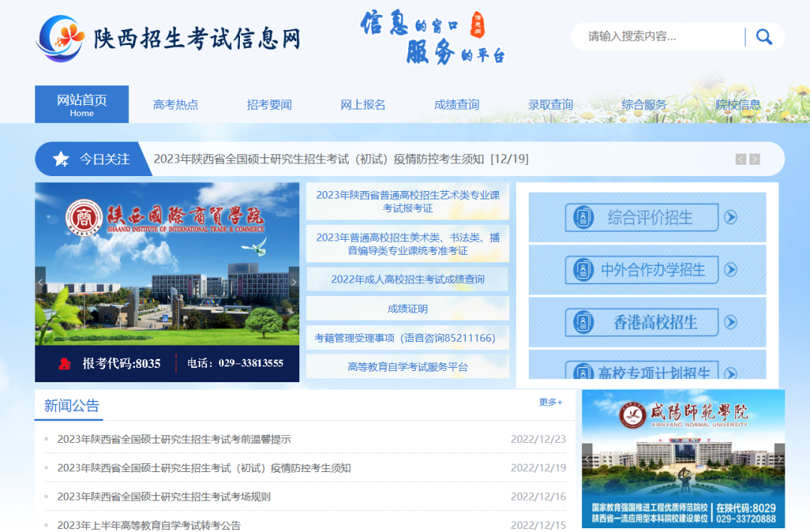Viewport: 810px width, 532px height.
Task: Click the arrow icon beside 综合评价招生
Action: pos(730,217)
